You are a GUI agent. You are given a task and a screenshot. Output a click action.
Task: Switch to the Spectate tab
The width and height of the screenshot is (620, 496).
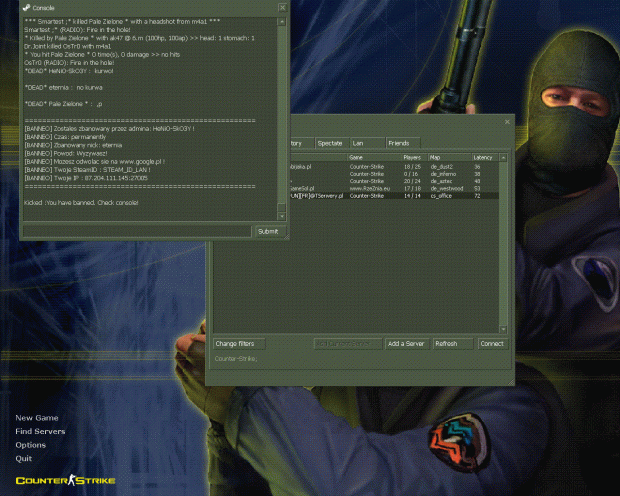(331, 143)
